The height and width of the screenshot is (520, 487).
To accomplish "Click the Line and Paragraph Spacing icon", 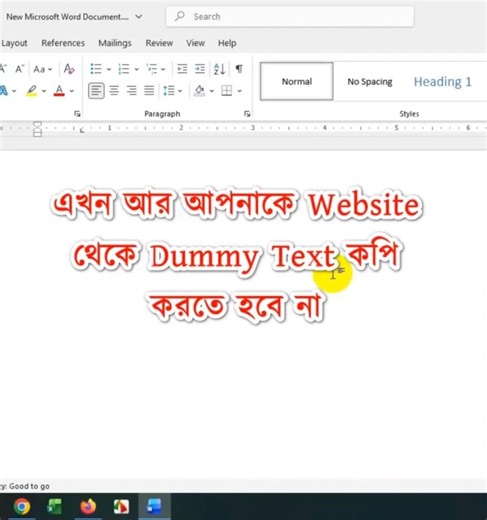I will pos(169,90).
